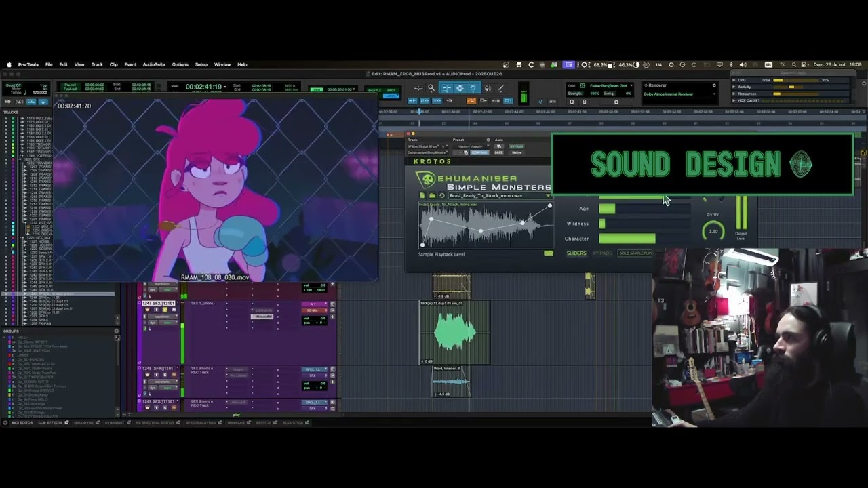Toggle BYPASS on the Dehumaniser plugin
Screen dimensions: 868x488
517,146
